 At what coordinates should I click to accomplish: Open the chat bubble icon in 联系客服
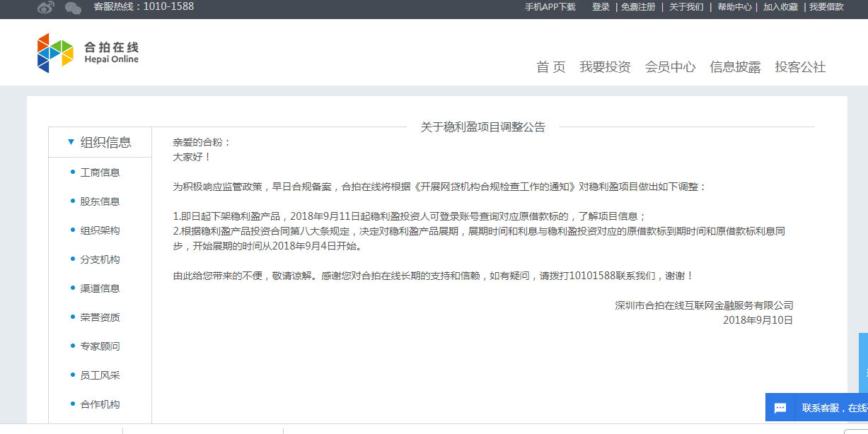(x=780, y=408)
